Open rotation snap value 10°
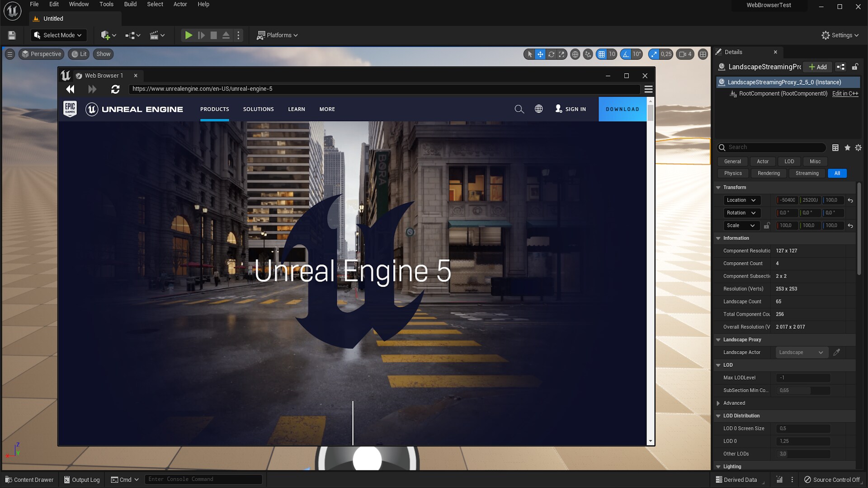Screen dimensions: 868x488 (x=637, y=54)
